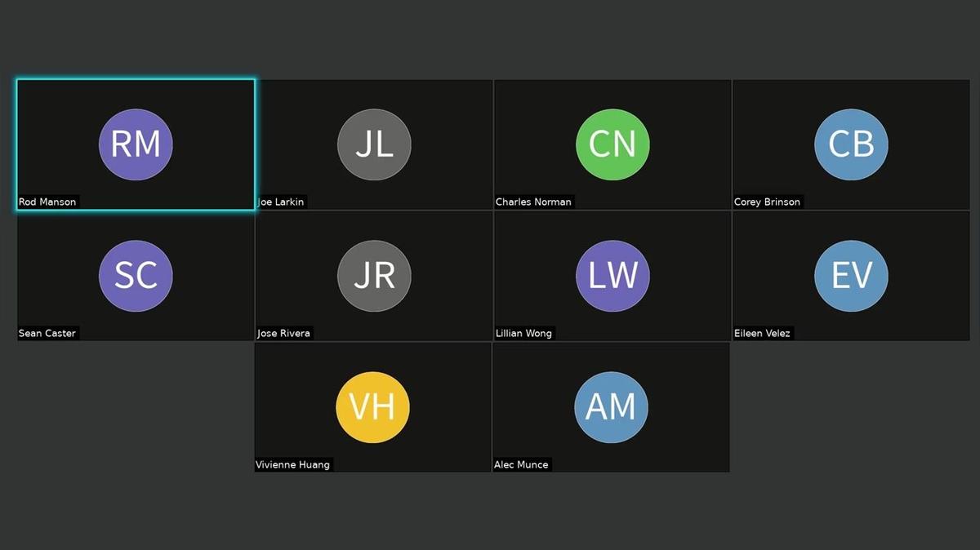Select the Corey Brinson name label
This screenshot has width=980, height=550.
tap(767, 202)
